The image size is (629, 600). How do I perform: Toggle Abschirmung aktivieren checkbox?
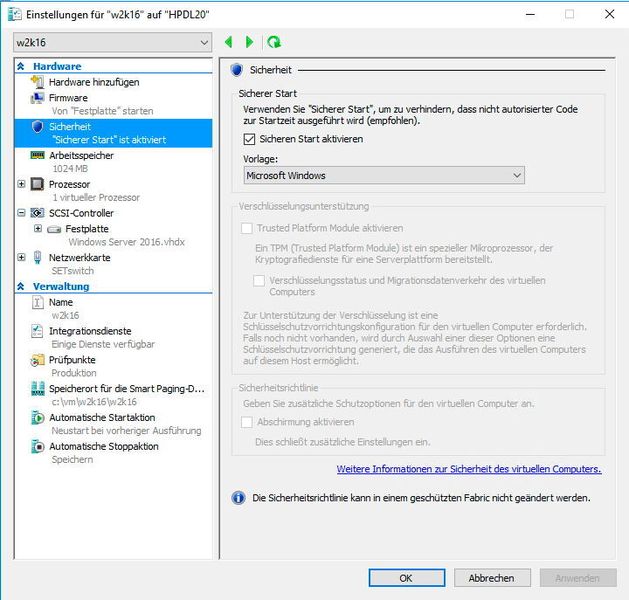coord(246,422)
